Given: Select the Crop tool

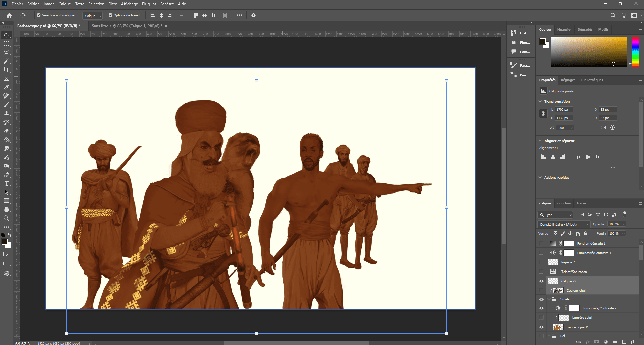Looking at the screenshot, I should point(6,70).
